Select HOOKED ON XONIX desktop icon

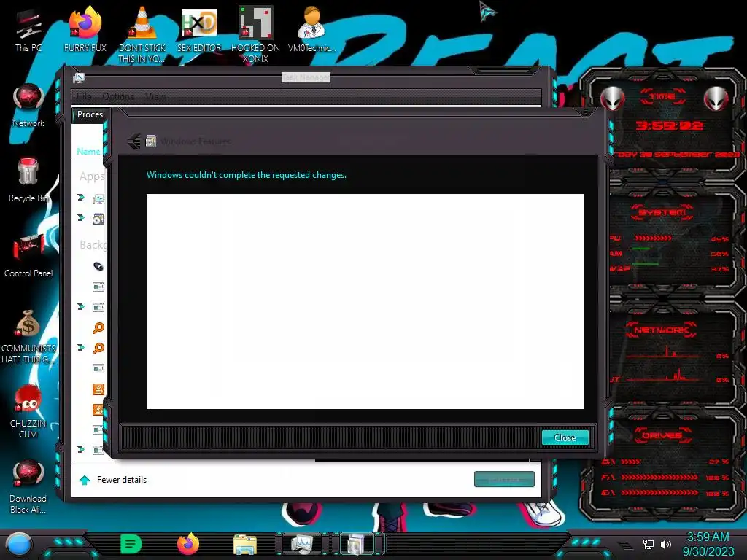click(255, 34)
